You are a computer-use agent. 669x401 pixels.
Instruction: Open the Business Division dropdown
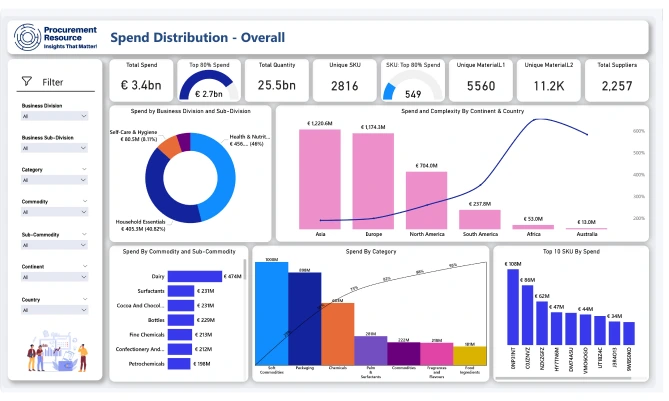[57, 116]
